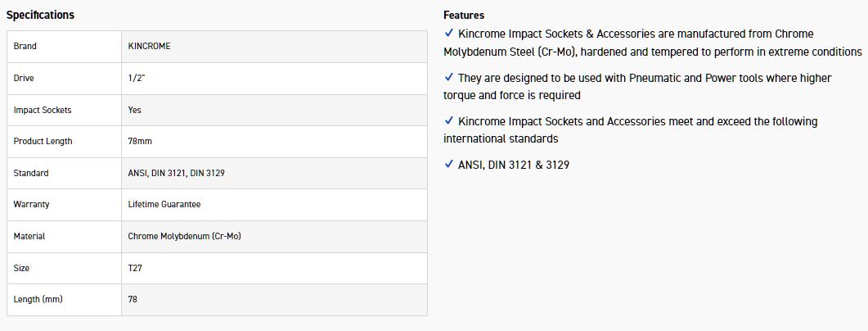868x331 pixels.
Task: Click the Material row label
Action: tap(29, 236)
